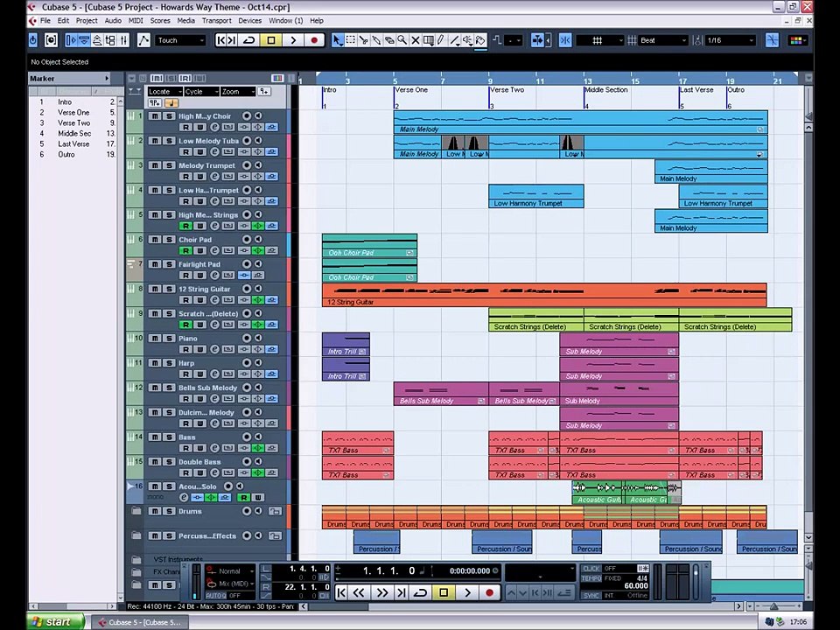Open the MIDI menu
840x630 pixels.
[x=136, y=20]
